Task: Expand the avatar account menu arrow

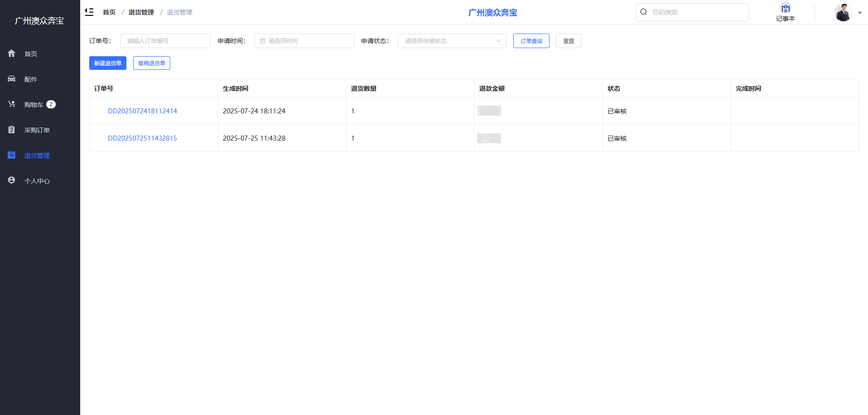Action: (x=860, y=13)
